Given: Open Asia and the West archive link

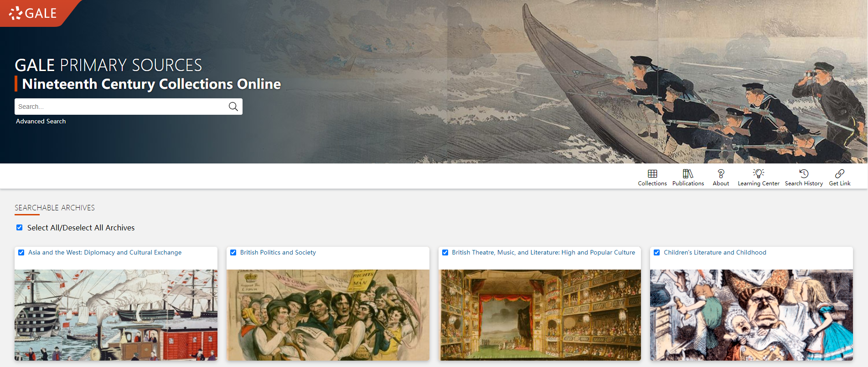Looking at the screenshot, I should pyautogui.click(x=105, y=252).
